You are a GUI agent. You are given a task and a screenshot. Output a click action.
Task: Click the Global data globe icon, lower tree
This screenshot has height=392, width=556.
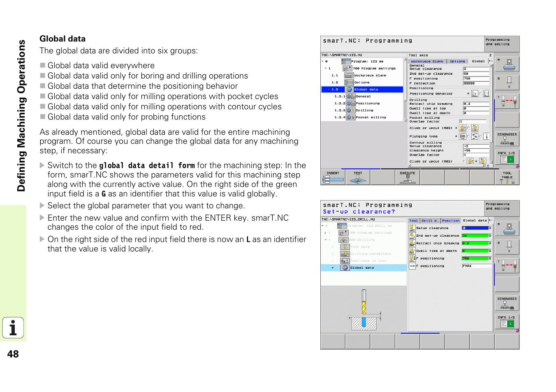tap(345, 268)
